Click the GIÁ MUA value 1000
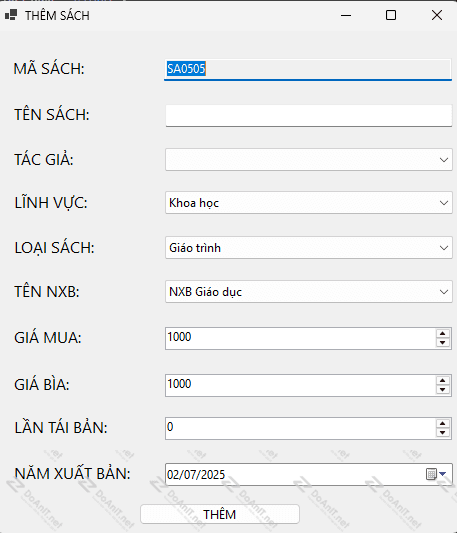 click(x=179, y=337)
